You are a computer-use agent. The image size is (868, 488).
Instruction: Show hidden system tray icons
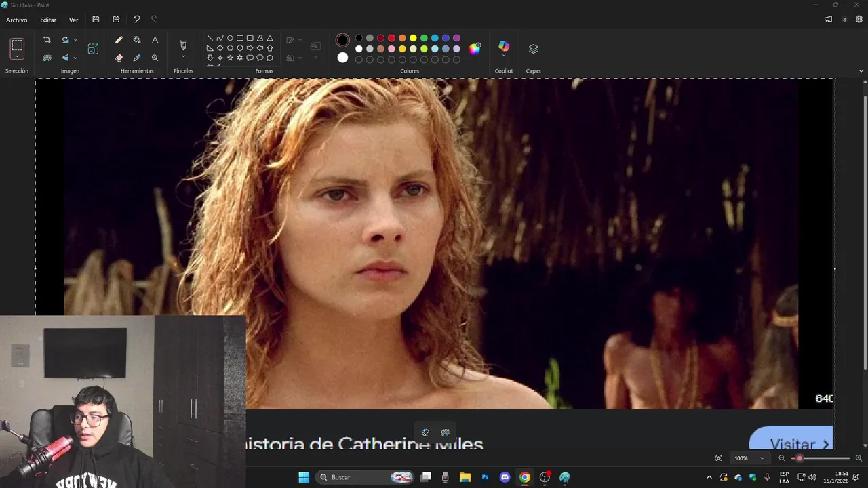pos(709,477)
